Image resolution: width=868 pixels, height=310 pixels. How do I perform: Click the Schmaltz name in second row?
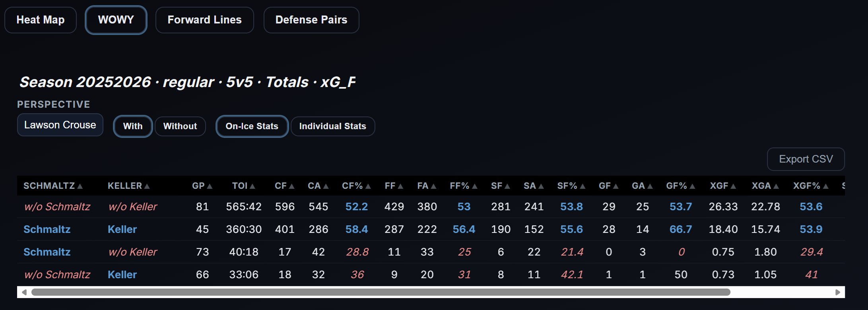click(x=47, y=229)
